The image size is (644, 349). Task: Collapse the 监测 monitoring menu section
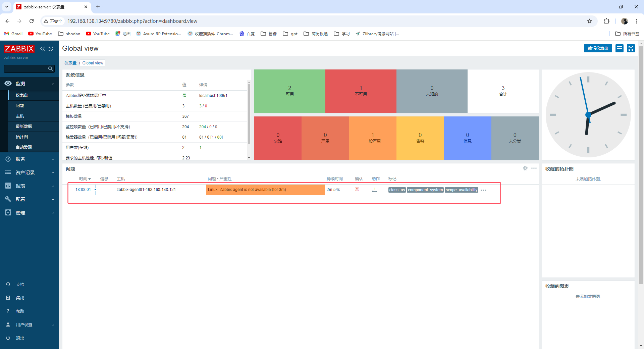click(29, 84)
